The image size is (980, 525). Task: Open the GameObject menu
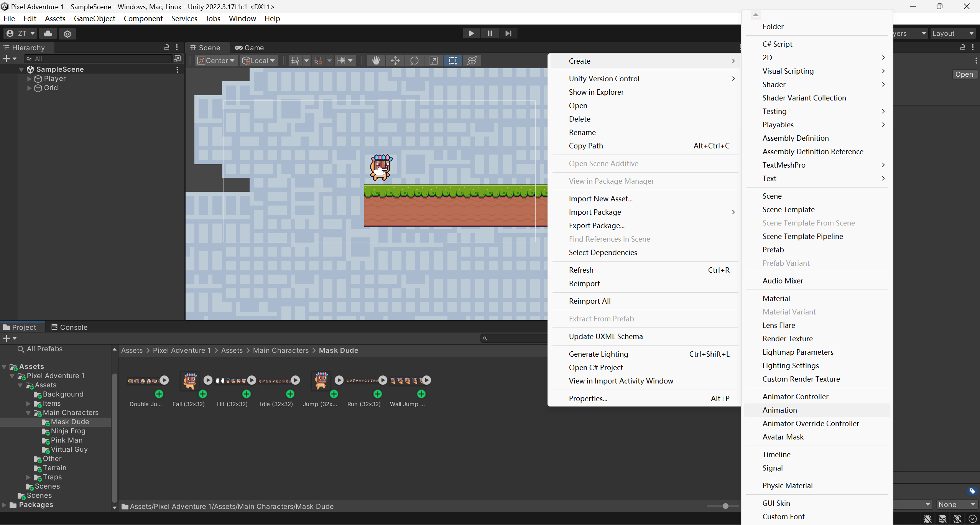(95, 18)
